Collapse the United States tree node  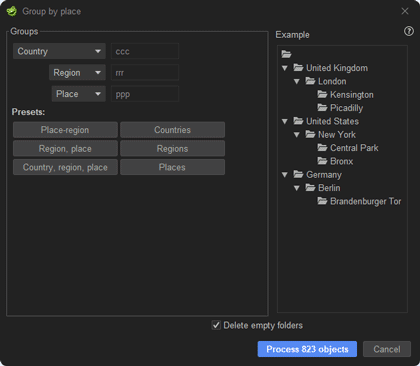(x=285, y=121)
